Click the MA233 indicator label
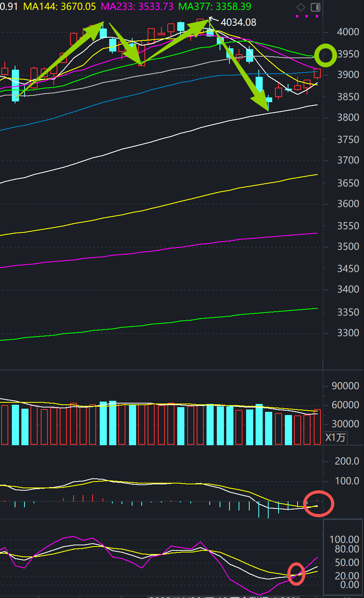The width and height of the screenshot is (364, 598). (x=137, y=7)
